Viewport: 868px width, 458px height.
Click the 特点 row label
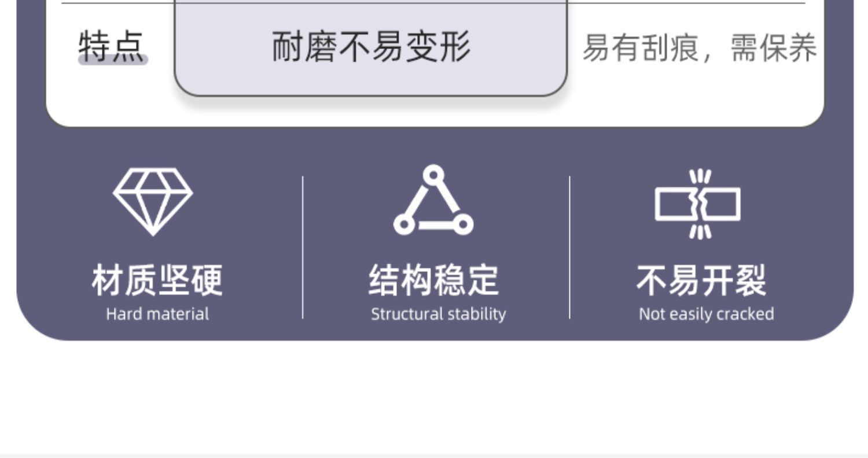click(112, 47)
